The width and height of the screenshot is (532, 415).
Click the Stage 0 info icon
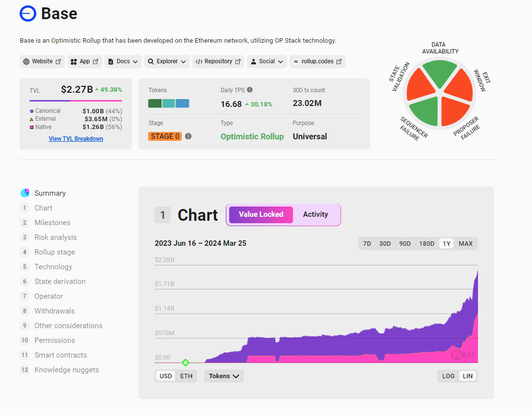[x=188, y=136]
